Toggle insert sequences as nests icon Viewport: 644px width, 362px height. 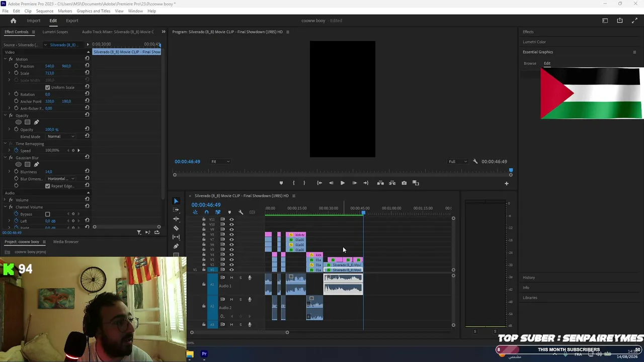tap(195, 212)
